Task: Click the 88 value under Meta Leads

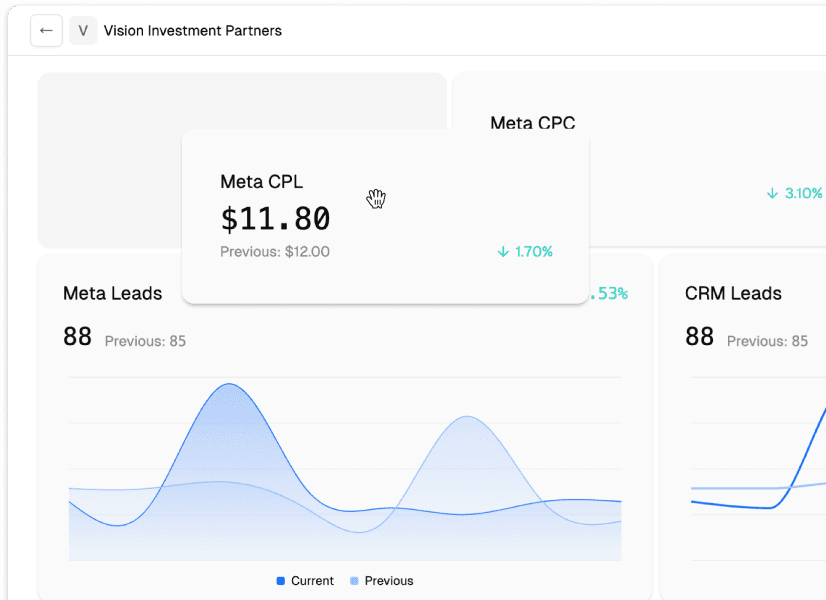Action: pyautogui.click(x=77, y=337)
